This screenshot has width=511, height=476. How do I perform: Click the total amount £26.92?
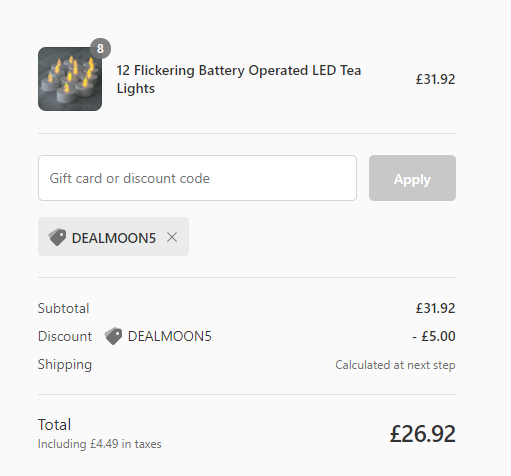[423, 434]
